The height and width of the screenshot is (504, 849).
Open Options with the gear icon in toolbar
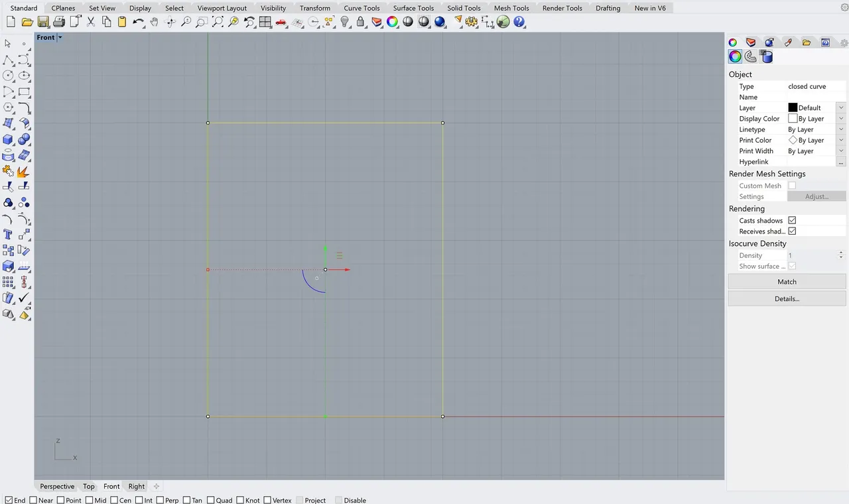pos(472,22)
